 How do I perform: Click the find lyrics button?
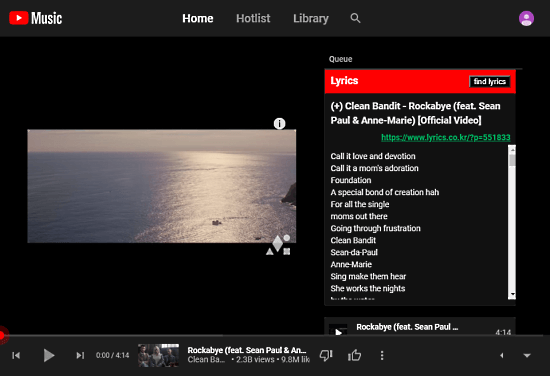pos(490,81)
